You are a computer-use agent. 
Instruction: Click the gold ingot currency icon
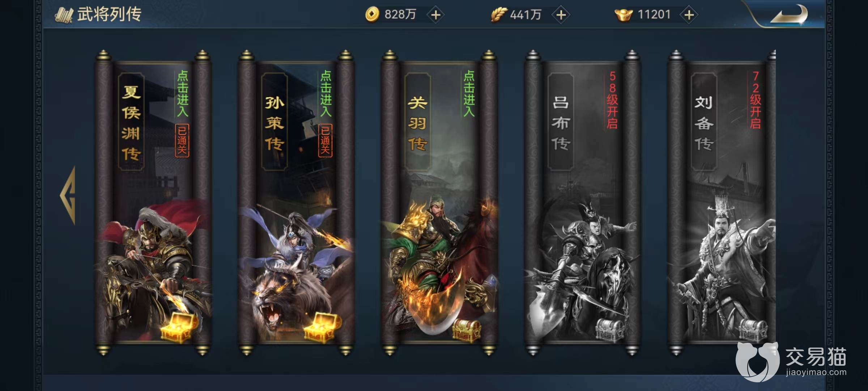coord(624,15)
